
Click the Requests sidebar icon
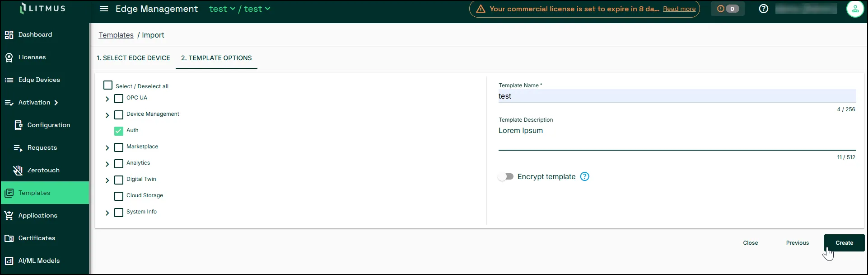[18, 148]
